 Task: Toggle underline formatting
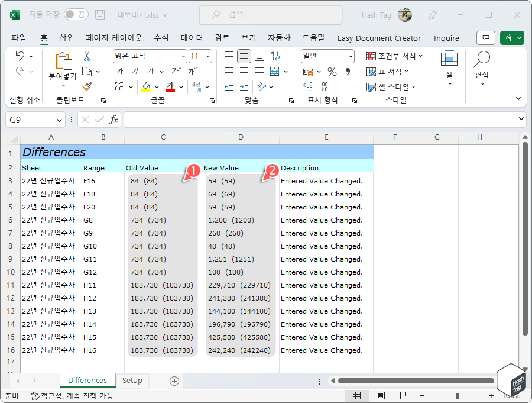151,72
